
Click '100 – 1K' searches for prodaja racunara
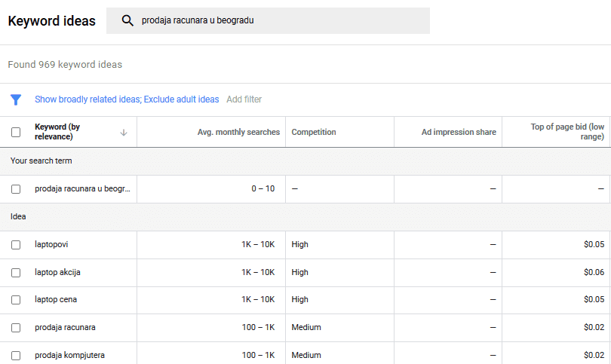pyautogui.click(x=258, y=327)
